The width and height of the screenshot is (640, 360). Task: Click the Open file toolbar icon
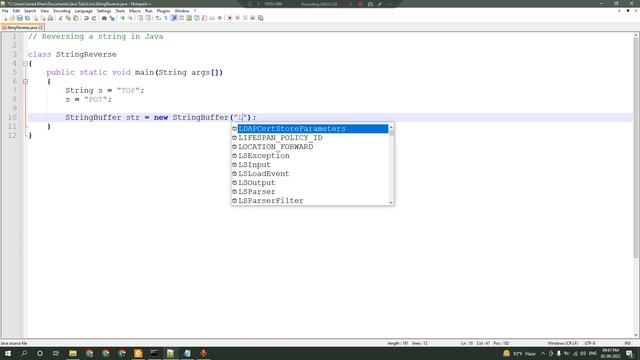12,18
